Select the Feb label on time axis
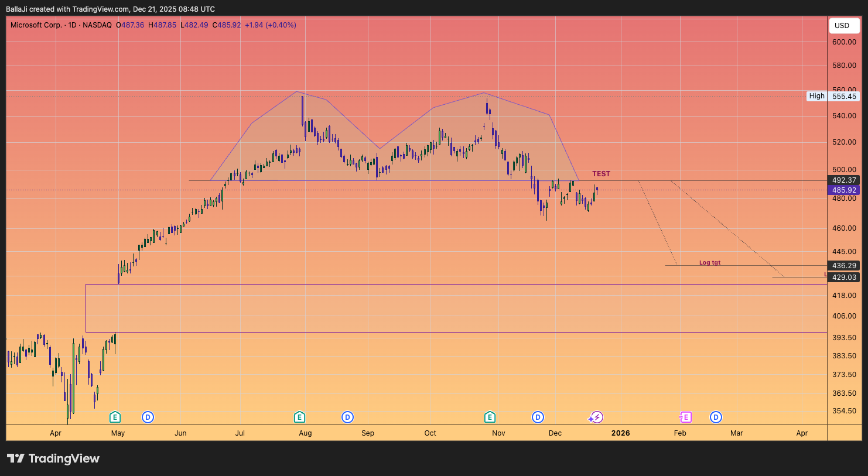Screen dimensions: 868x476 point(680,433)
